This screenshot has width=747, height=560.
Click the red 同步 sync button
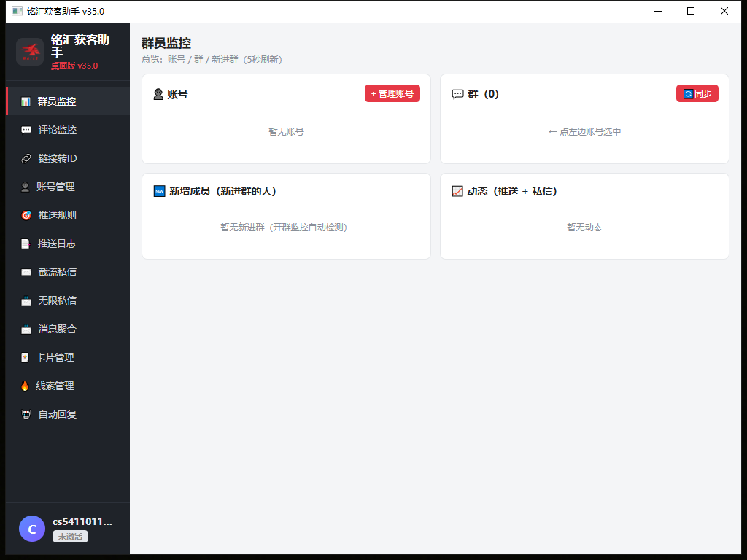[697, 94]
